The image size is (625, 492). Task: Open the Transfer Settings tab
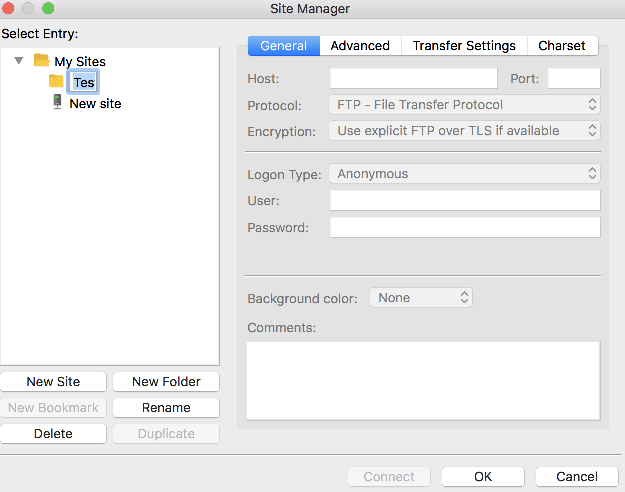pyautogui.click(x=464, y=46)
